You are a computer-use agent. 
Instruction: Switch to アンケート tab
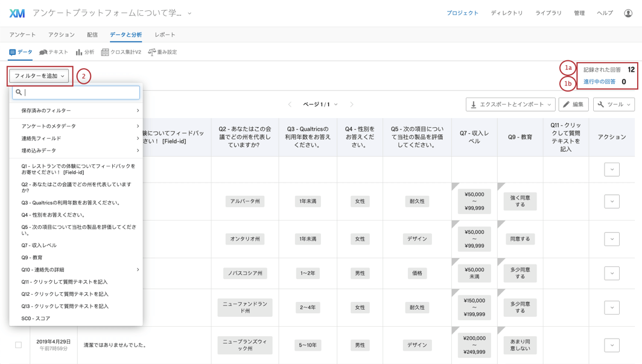(x=22, y=35)
